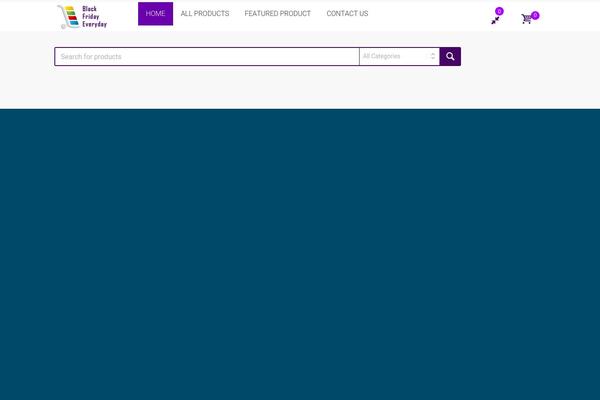This screenshot has height=400, width=600.
Task: Submit search with magnifier button
Action: (450, 57)
